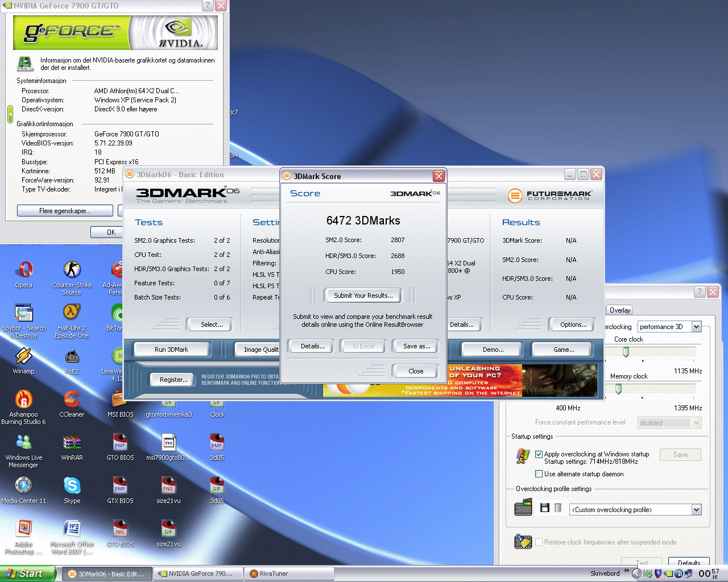This screenshot has height=582, width=728.
Task: Open the performance 3D dropdown
Action: [696, 327]
